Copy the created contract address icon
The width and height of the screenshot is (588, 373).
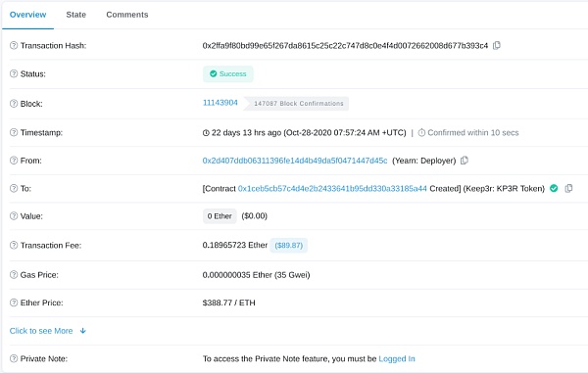point(568,188)
